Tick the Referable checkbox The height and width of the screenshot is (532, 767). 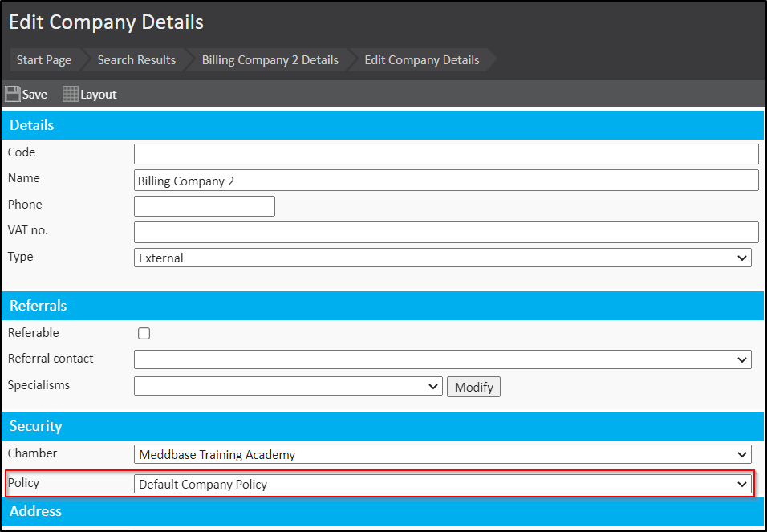click(144, 334)
